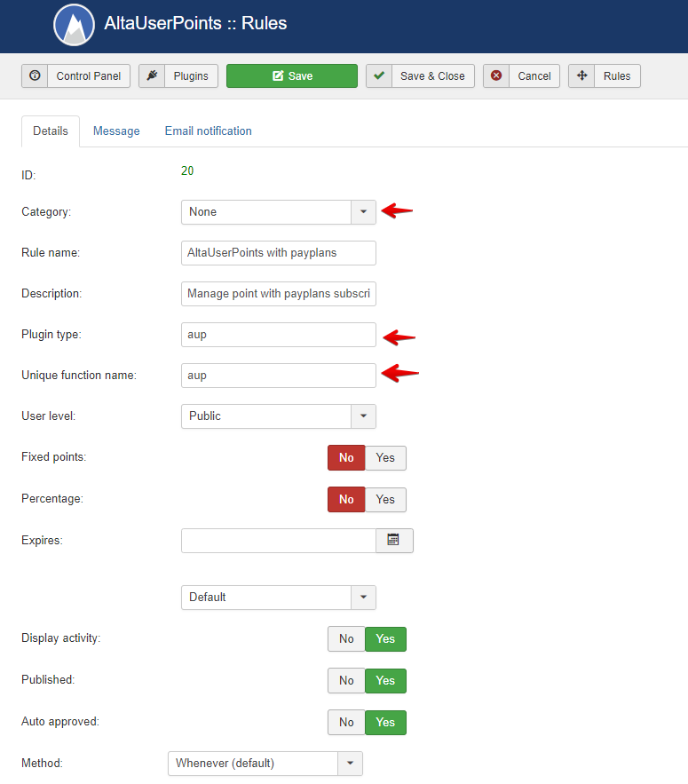Open the Expires calendar picker
This screenshot has width=688, height=784.
[x=394, y=541]
